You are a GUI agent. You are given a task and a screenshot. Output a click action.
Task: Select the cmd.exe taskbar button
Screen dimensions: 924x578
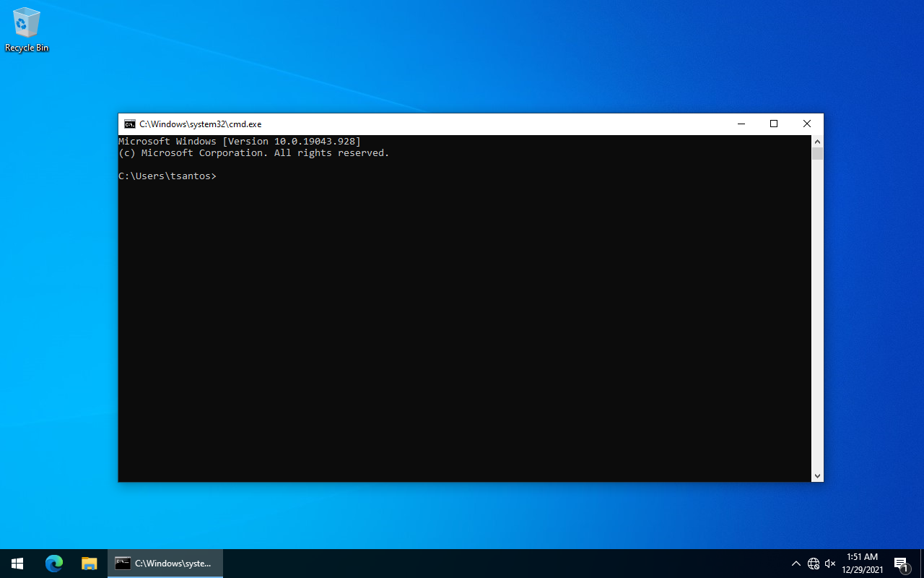pyautogui.click(x=165, y=564)
